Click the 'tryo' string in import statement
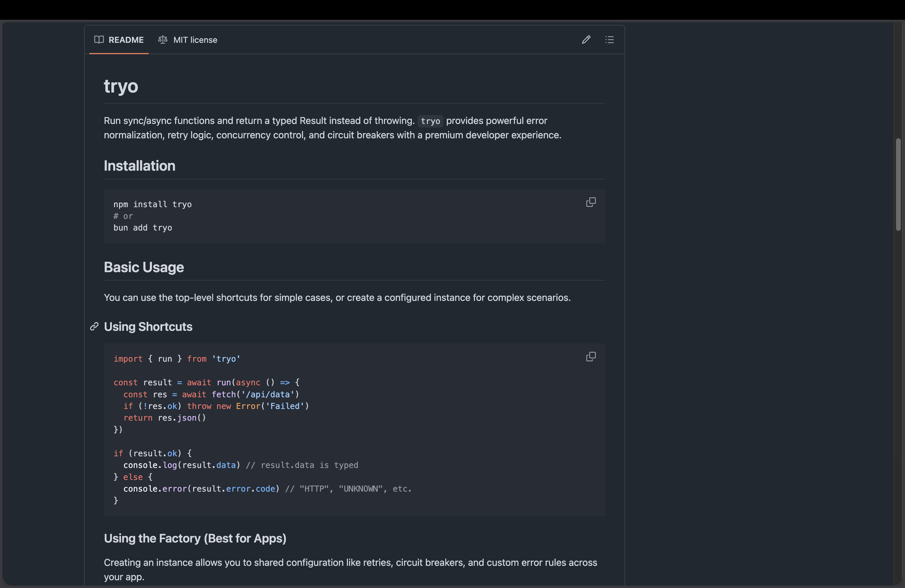The width and height of the screenshot is (905, 588). pyautogui.click(x=226, y=359)
